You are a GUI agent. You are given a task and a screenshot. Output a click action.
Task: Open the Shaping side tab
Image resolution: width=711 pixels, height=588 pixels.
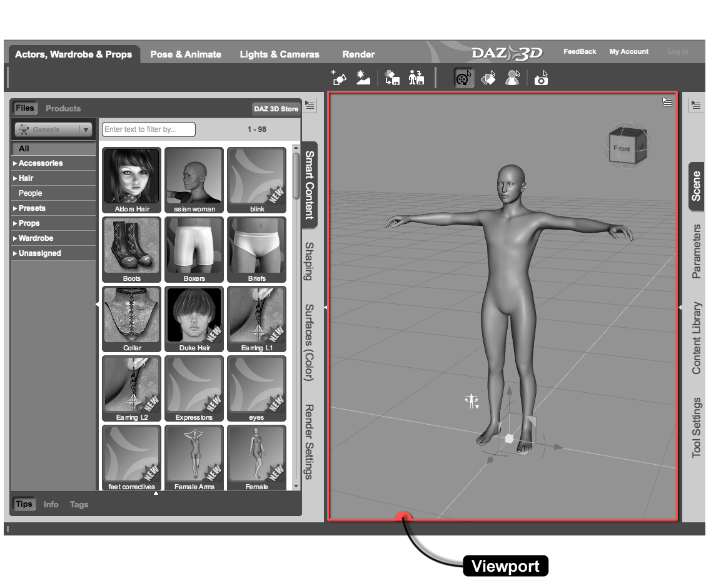309,260
